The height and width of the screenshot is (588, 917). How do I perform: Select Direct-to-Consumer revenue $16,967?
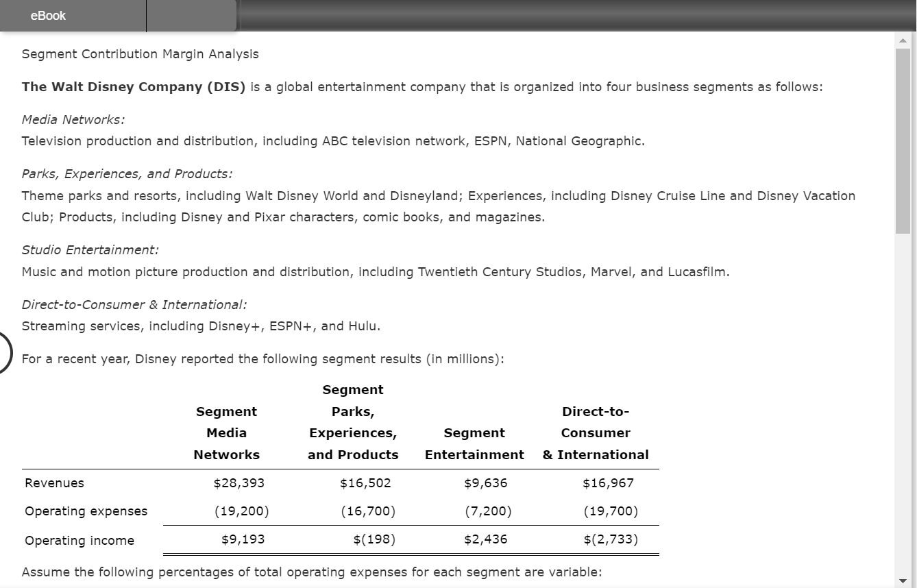(608, 483)
